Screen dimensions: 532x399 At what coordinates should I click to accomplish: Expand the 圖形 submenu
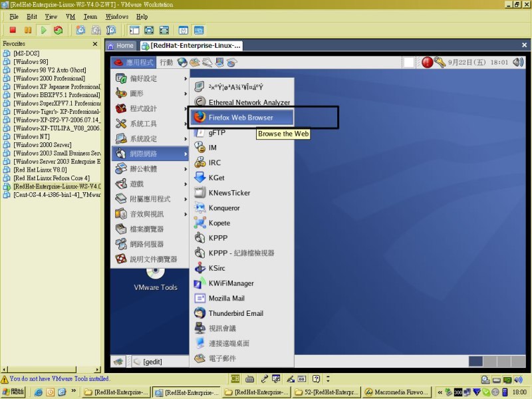[150, 93]
